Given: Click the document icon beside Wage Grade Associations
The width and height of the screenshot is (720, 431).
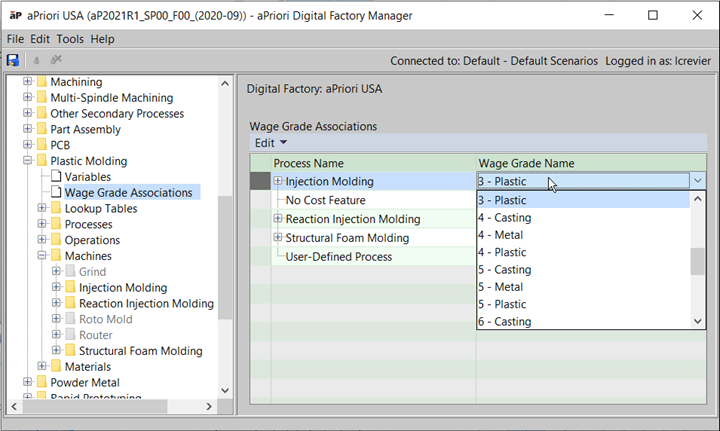Looking at the screenshot, I should [56, 192].
